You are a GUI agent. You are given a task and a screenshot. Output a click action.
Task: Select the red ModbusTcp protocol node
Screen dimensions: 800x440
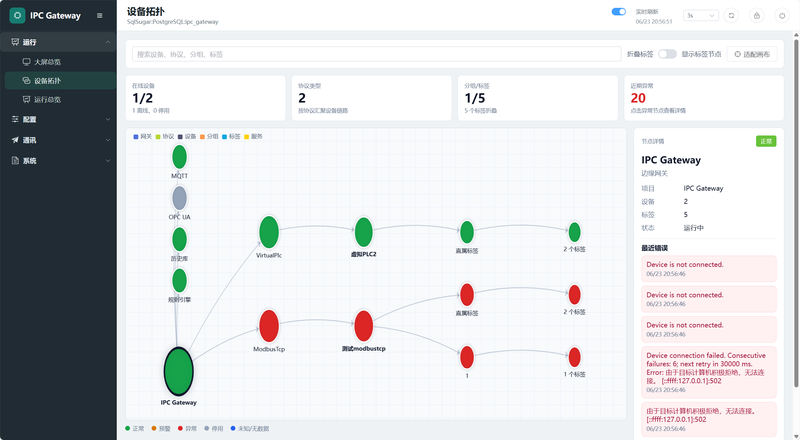tap(269, 326)
